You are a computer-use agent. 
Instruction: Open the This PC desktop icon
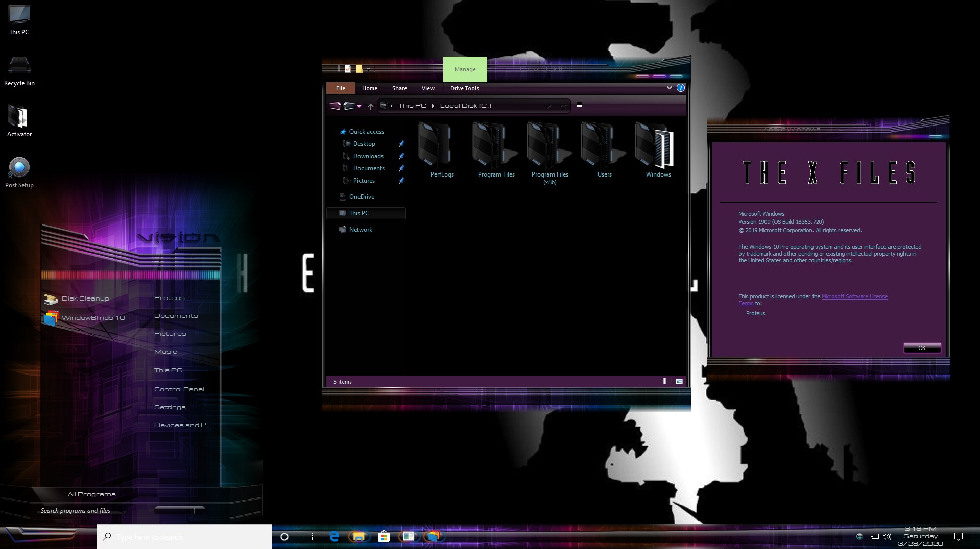pos(19,20)
